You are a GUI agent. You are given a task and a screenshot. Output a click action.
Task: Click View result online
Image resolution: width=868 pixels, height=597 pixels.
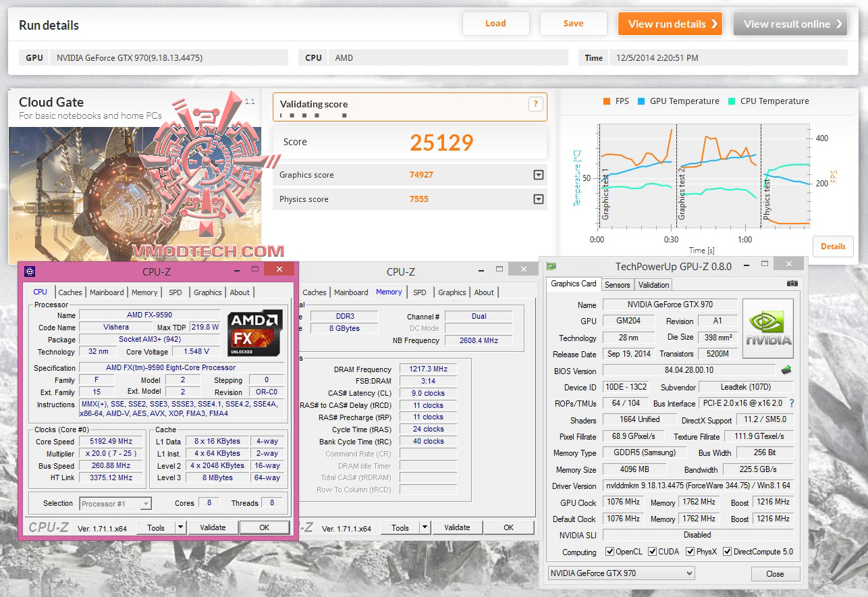(790, 24)
